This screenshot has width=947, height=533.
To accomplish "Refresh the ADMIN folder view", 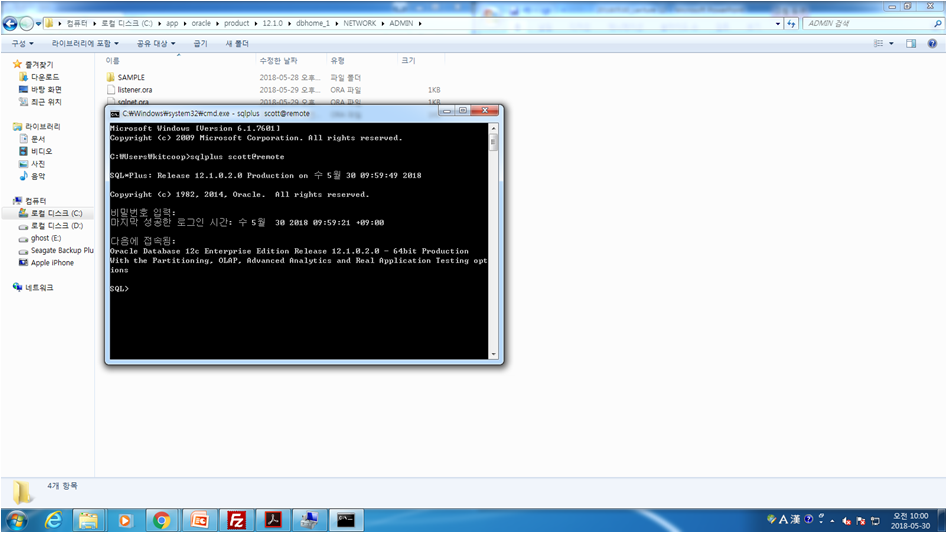I will [x=791, y=24].
